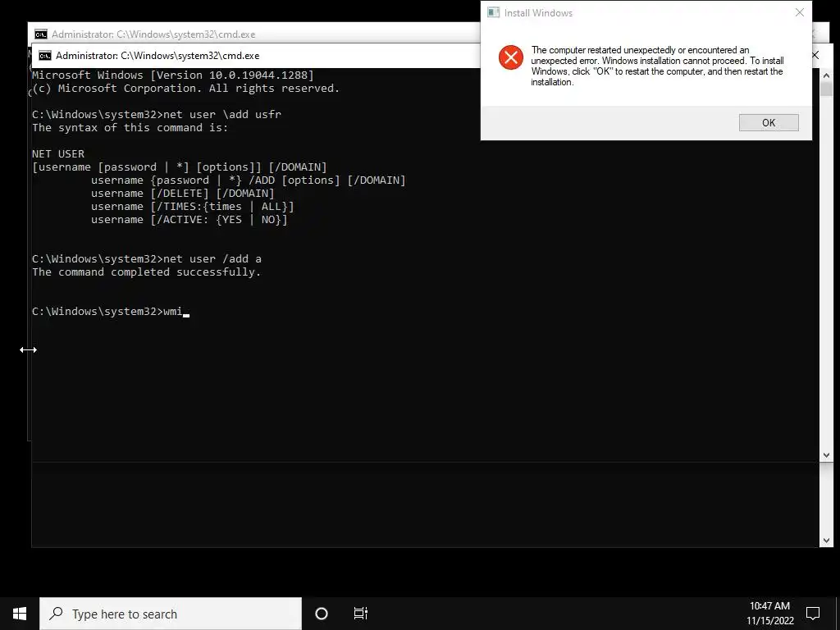Click the 'net user \add usfr' command line
The height and width of the screenshot is (630, 840).
(x=157, y=114)
